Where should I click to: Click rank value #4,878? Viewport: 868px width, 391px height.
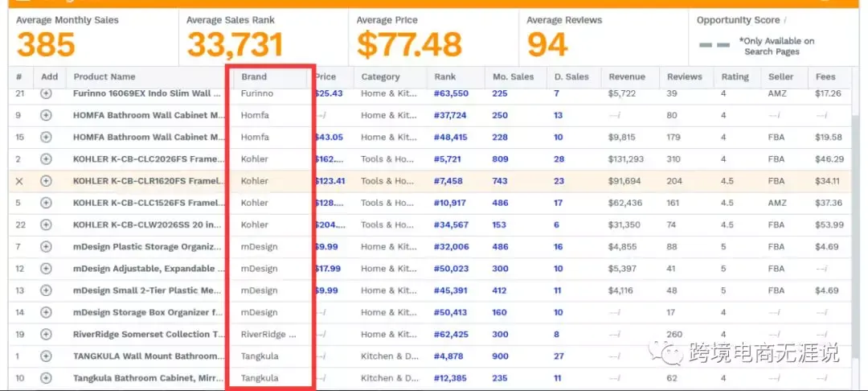[448, 356]
